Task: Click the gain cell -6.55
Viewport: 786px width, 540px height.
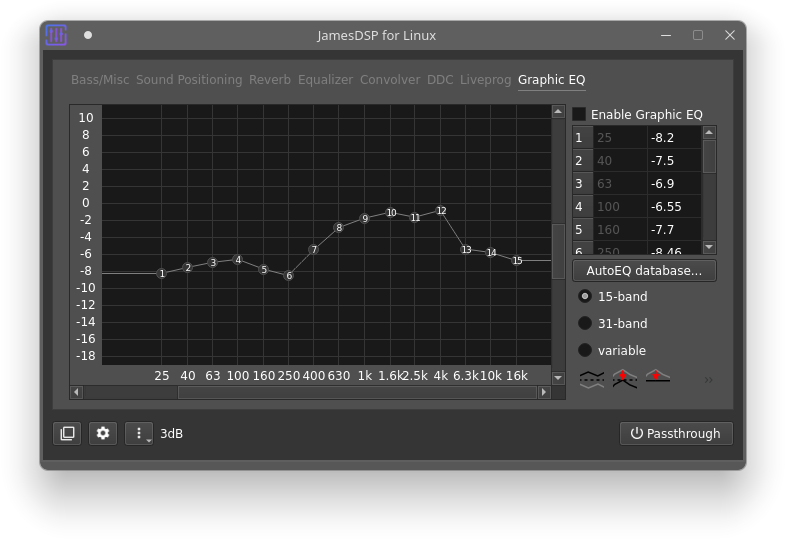Action: point(674,207)
